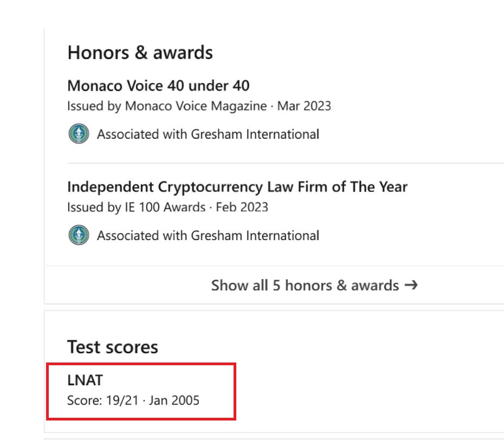The width and height of the screenshot is (504, 440).
Task: Click Associated with Gresham International below Cryptocurrency award
Action: point(208,236)
